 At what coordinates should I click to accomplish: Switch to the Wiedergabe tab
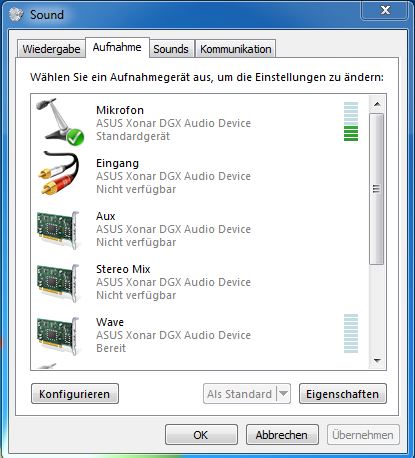coord(51,49)
